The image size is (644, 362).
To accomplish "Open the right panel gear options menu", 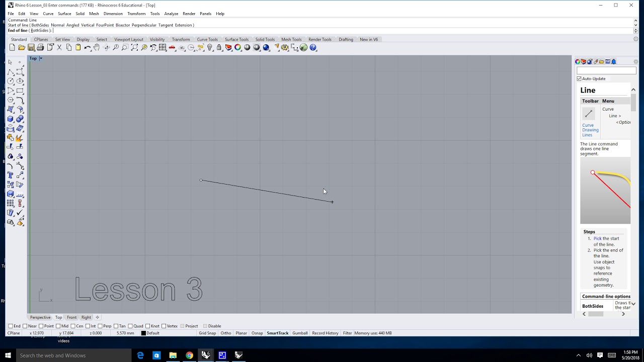I will click(635, 61).
